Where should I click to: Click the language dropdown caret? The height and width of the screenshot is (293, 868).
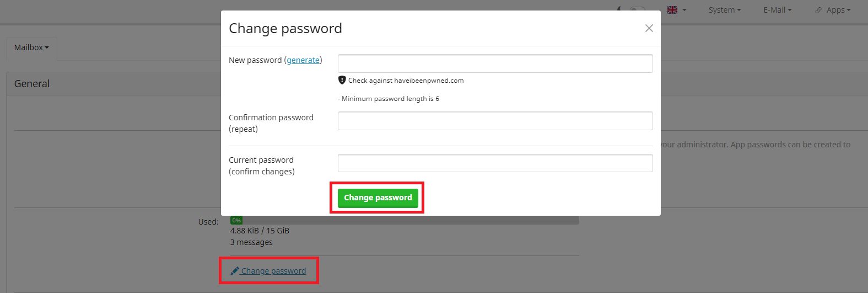684,10
